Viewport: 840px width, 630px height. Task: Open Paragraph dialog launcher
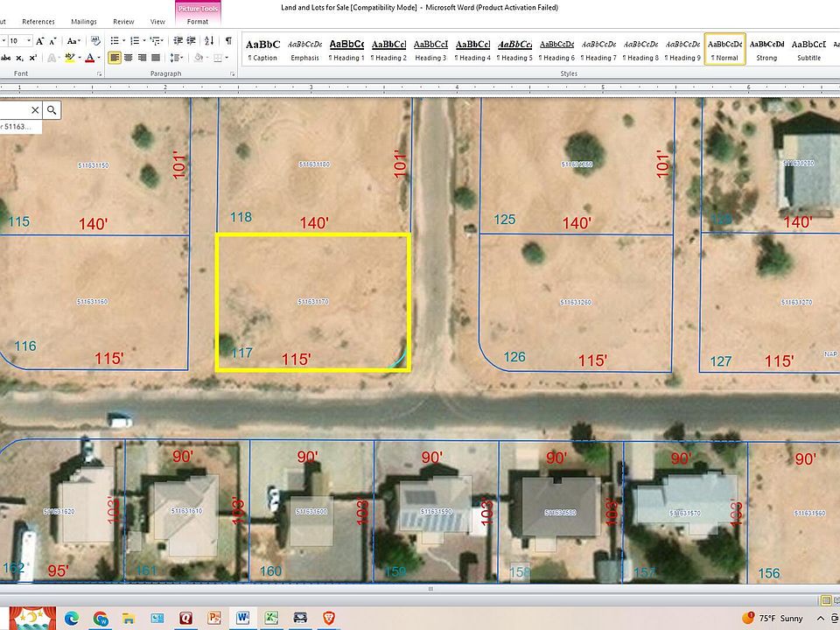tap(232, 73)
